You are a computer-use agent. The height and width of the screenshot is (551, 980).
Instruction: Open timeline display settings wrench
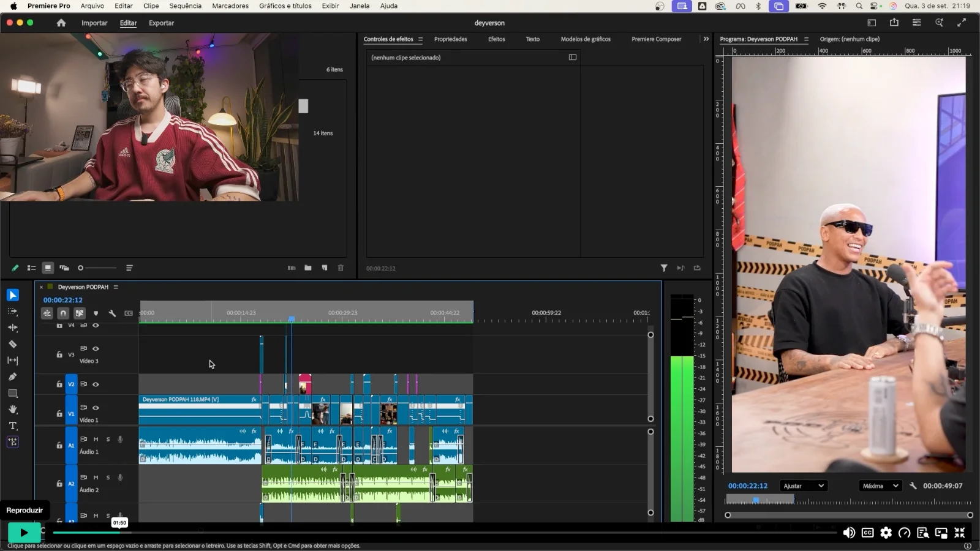(112, 313)
